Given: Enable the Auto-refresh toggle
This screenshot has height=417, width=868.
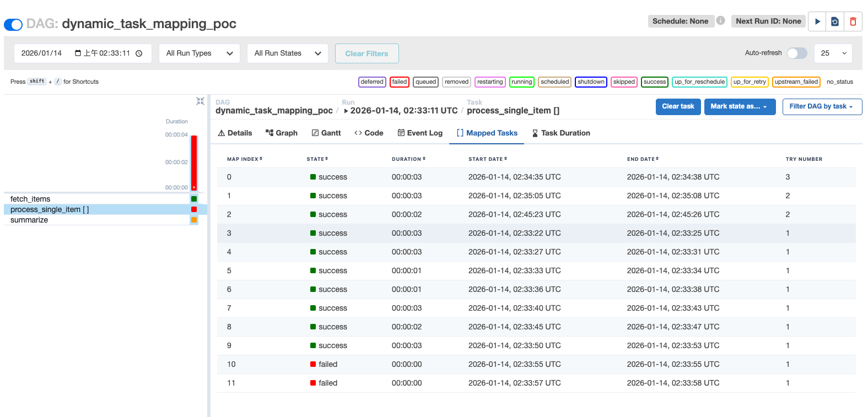Looking at the screenshot, I should [x=797, y=53].
